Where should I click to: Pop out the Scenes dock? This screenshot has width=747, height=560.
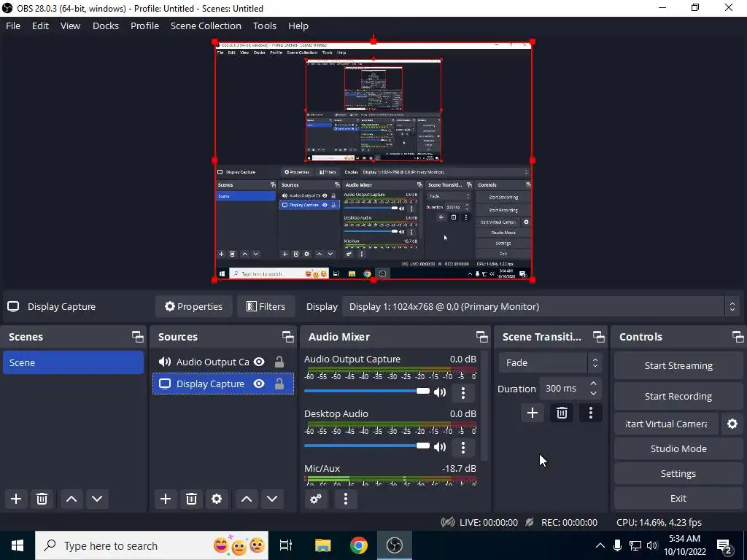[138, 337]
